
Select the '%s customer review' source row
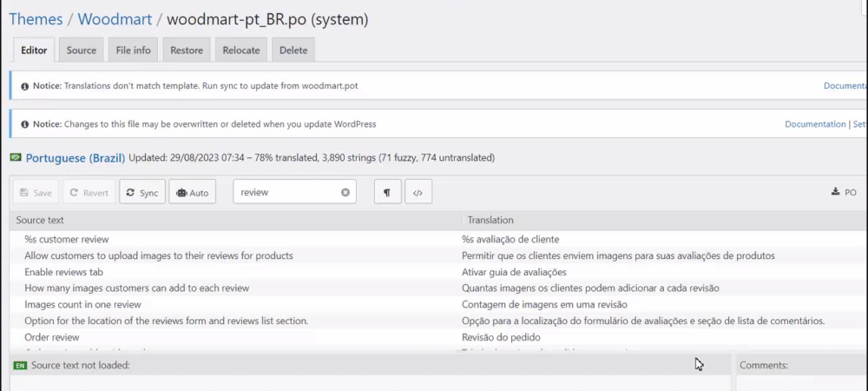(x=67, y=239)
